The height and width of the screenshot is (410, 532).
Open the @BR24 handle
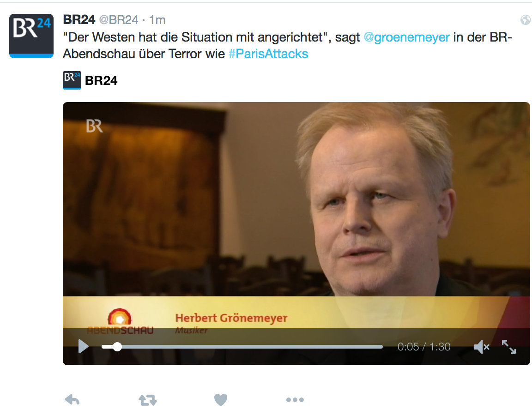pyautogui.click(x=119, y=20)
